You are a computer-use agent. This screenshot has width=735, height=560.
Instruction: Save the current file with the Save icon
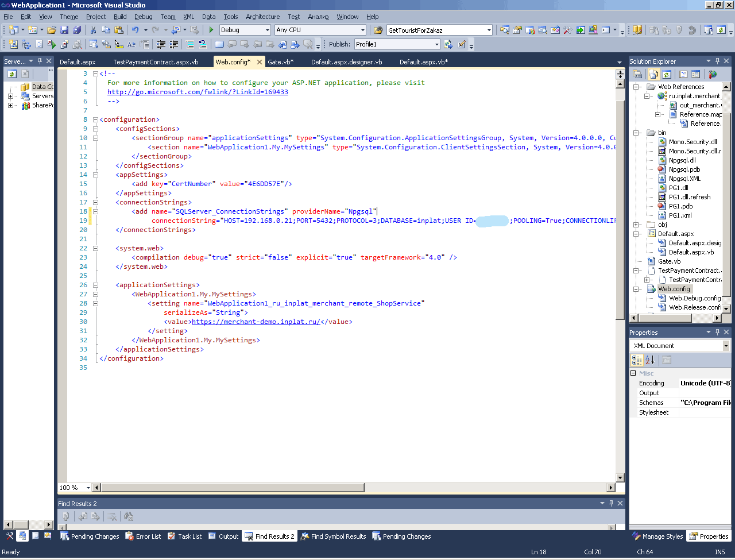[x=64, y=30]
